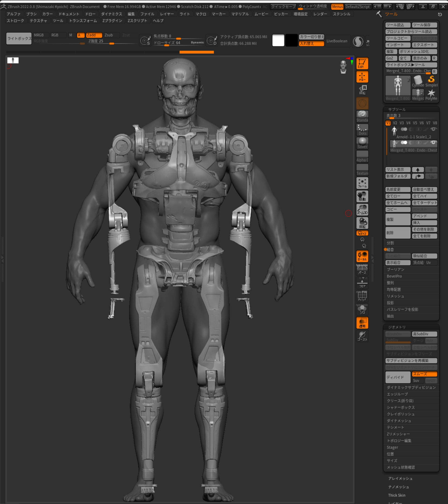448x504 pixels.
Task: Click the Frame (フレーム) view icon
Action: point(362,183)
